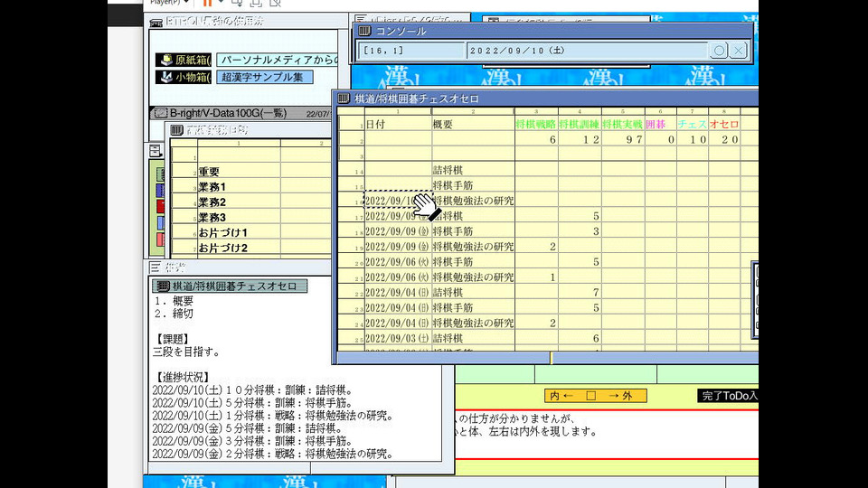The width and height of the screenshot is (868, 488).
Task: Click the 内 ← □ → 外 button
Action: [x=596, y=396]
